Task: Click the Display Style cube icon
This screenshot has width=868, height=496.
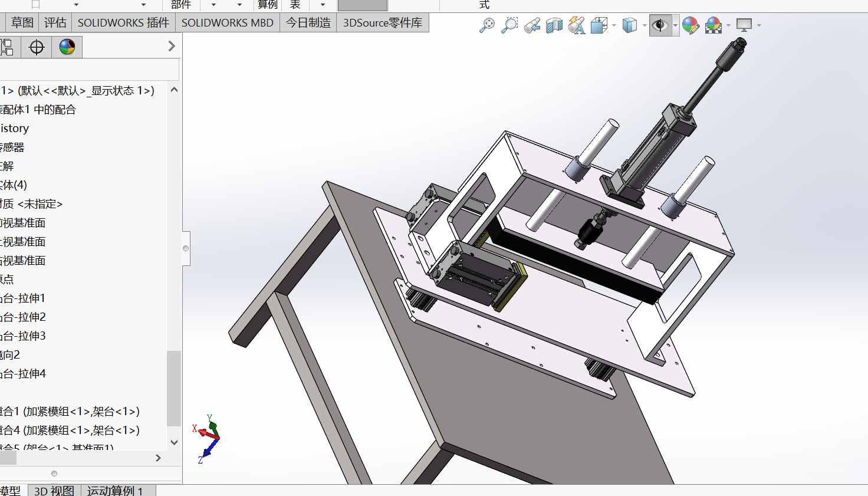Action: 630,25
